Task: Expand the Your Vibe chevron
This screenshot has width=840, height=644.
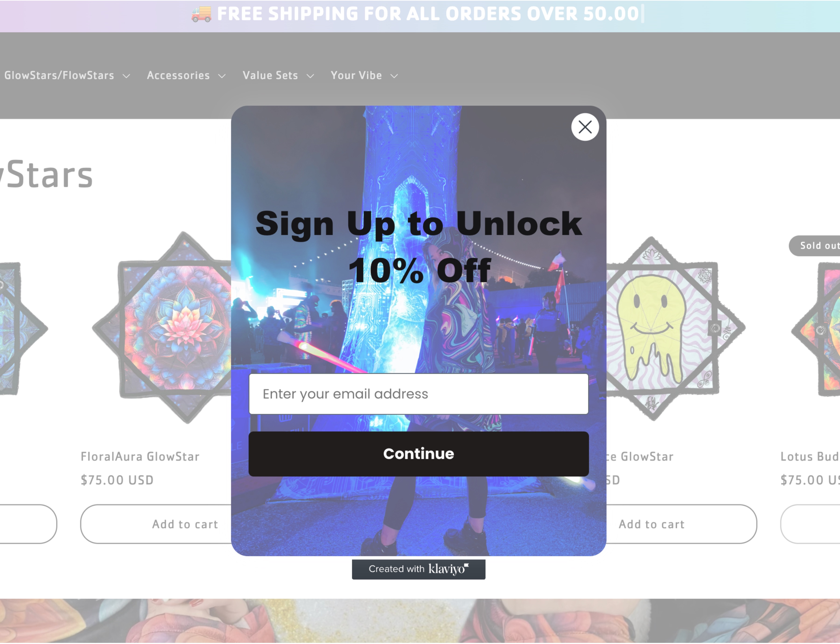Action: 394,76
